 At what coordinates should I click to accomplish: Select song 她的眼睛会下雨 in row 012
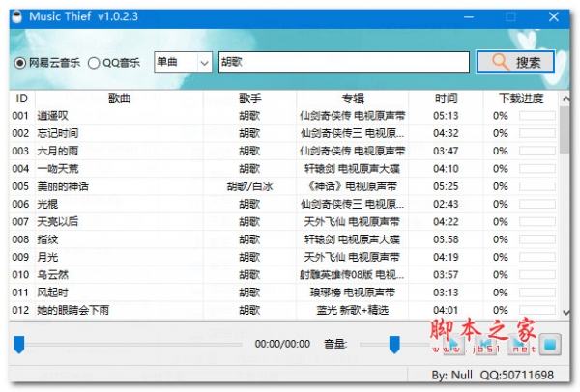[73, 310]
